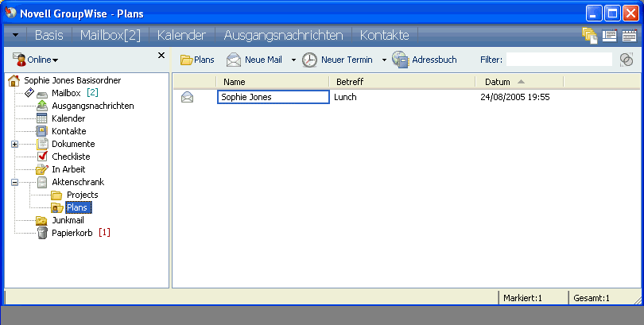The width and height of the screenshot is (644, 325).
Task: Click the Plans folder name in toolbar
Action: 204,60
